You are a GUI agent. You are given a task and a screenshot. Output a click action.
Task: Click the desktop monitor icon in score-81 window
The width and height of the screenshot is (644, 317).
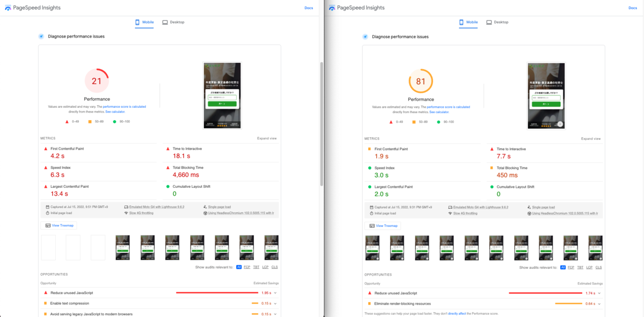(489, 22)
